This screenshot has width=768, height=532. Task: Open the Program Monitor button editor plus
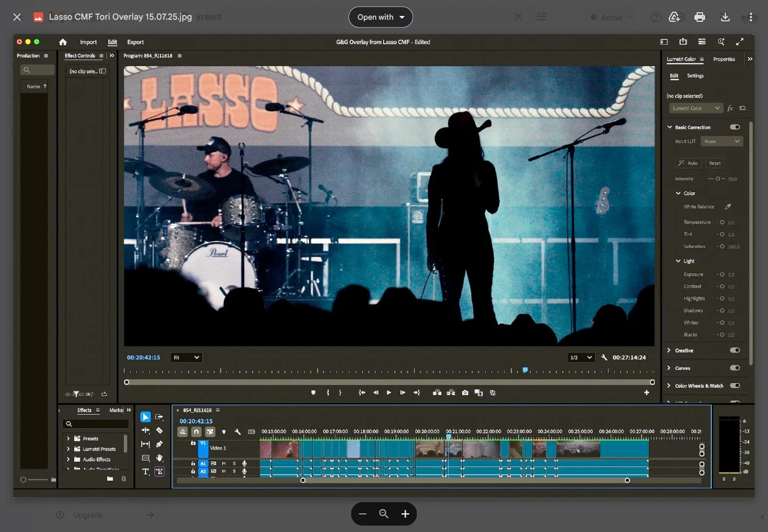[x=646, y=392]
